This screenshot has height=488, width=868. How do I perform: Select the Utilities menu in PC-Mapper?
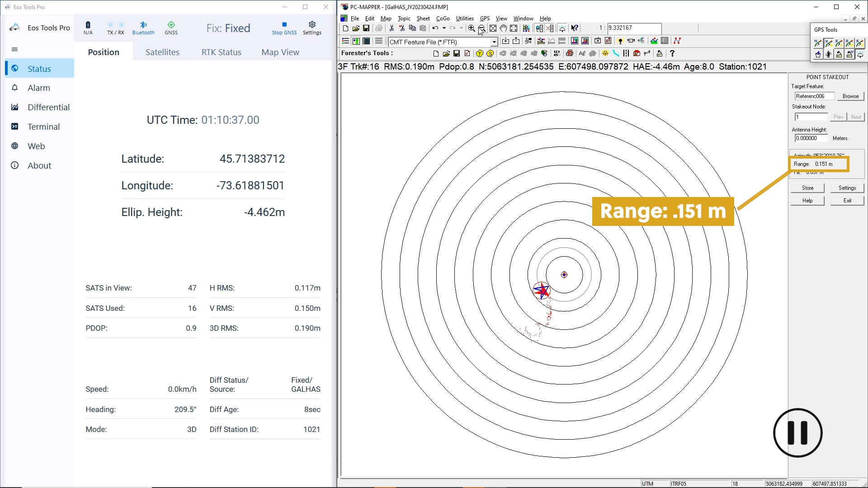[x=464, y=18]
